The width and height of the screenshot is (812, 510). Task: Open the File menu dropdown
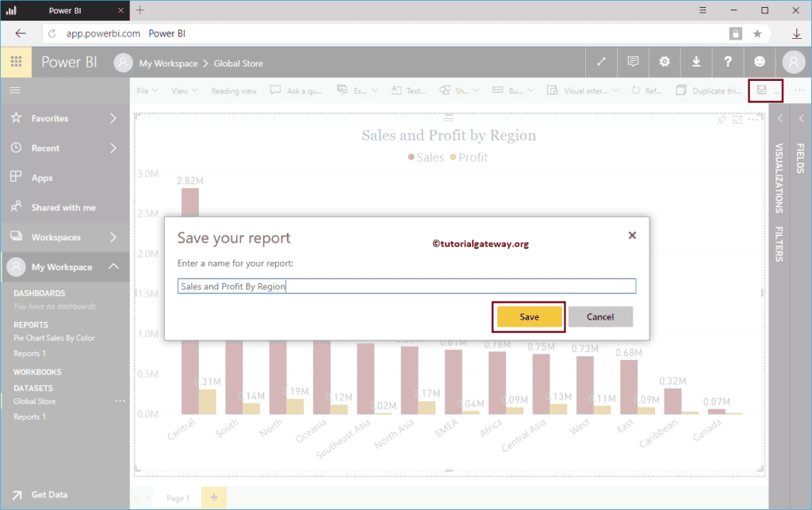[x=146, y=90]
